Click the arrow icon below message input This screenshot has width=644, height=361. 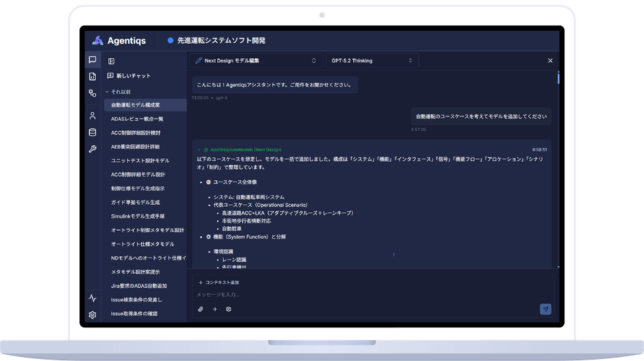coord(214,309)
